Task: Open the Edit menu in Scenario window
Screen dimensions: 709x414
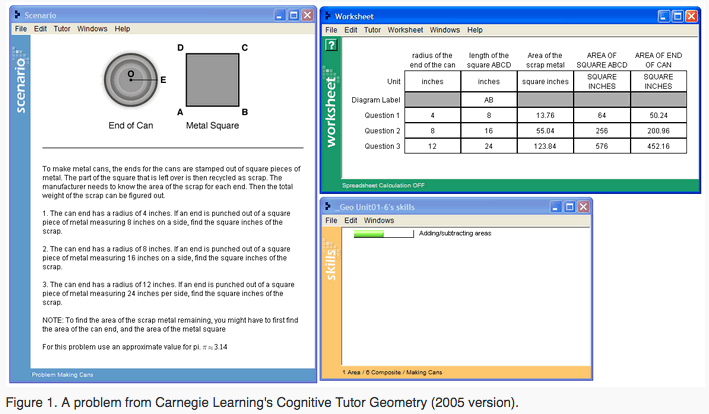Action: tap(40, 29)
